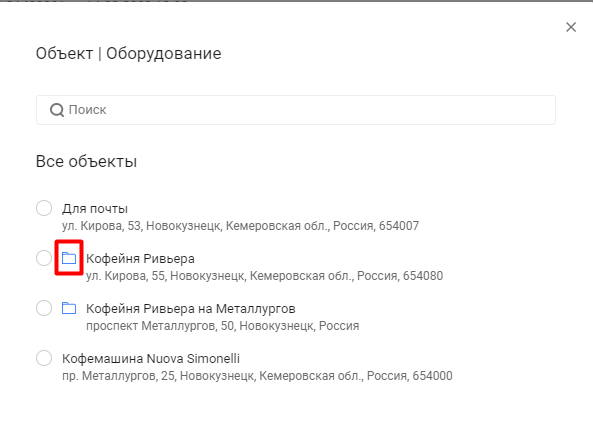The image size is (593, 434).
Task: Choose the Кофейня Ривьера на Металлургов radio button
Action: [44, 308]
